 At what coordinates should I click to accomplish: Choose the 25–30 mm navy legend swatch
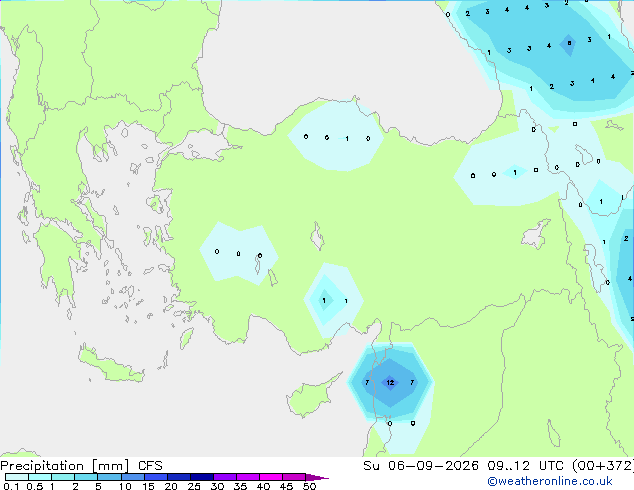pyautogui.click(x=202, y=477)
